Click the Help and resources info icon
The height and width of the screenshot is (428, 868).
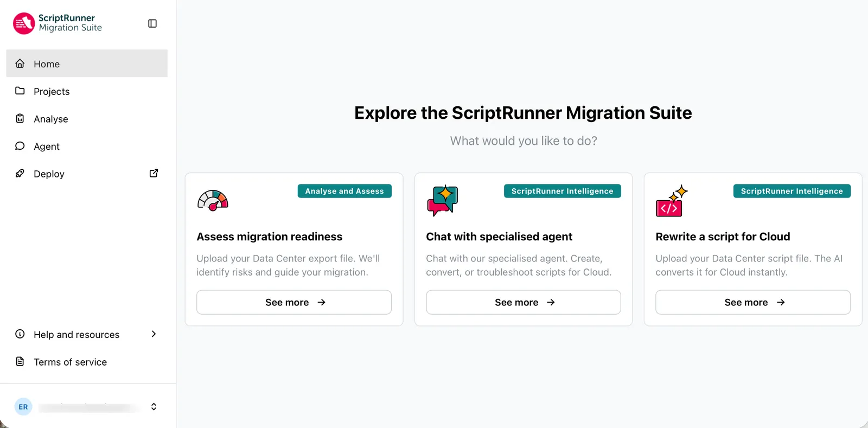pos(20,334)
